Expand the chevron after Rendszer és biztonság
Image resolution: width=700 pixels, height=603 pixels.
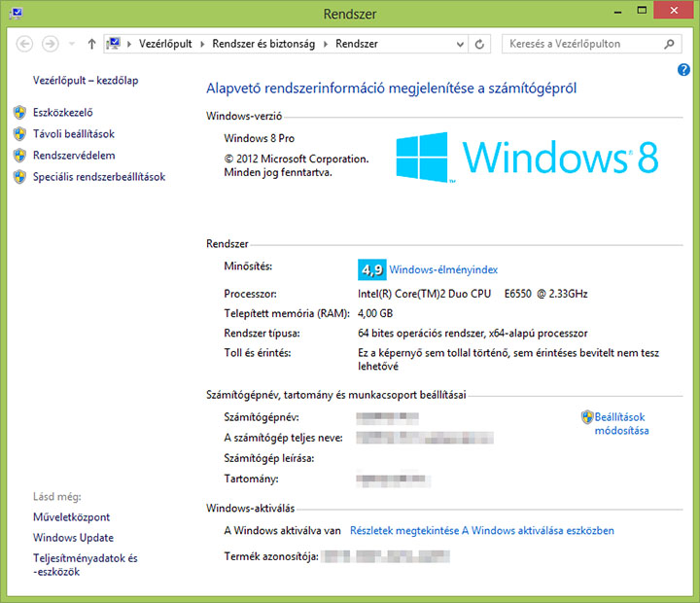(326, 44)
